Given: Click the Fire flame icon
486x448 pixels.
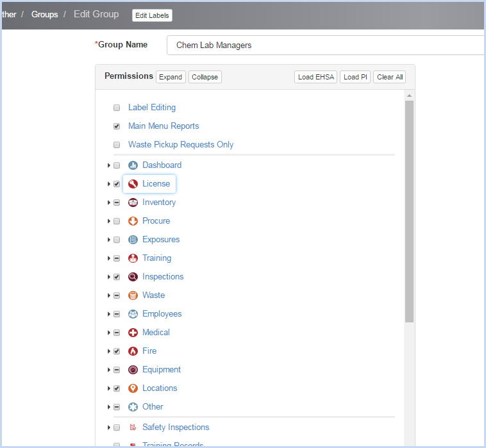Looking at the screenshot, I should point(133,351).
